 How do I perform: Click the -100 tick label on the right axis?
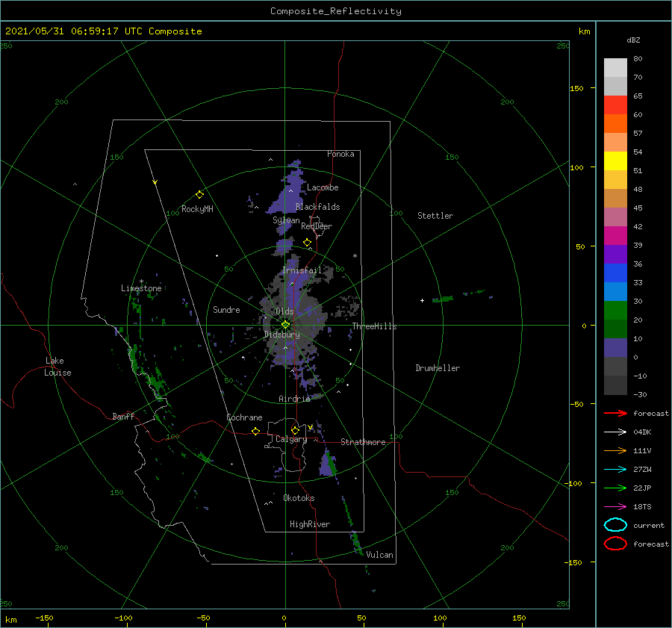pyautogui.click(x=574, y=483)
